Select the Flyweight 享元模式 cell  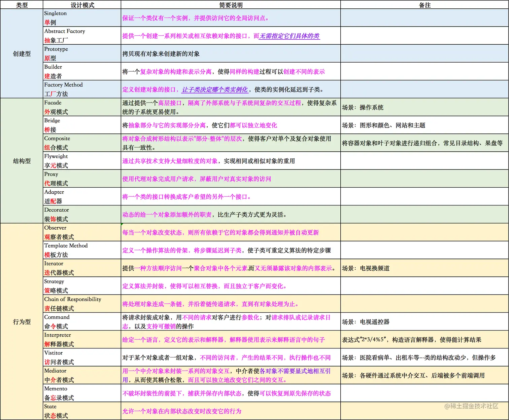pyautogui.click(x=81, y=161)
